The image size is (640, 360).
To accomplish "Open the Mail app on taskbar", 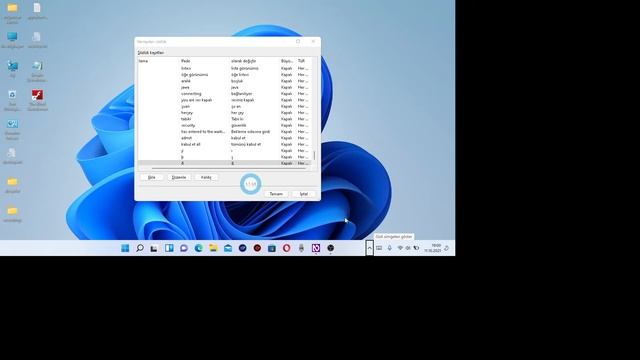I will coord(228,248).
